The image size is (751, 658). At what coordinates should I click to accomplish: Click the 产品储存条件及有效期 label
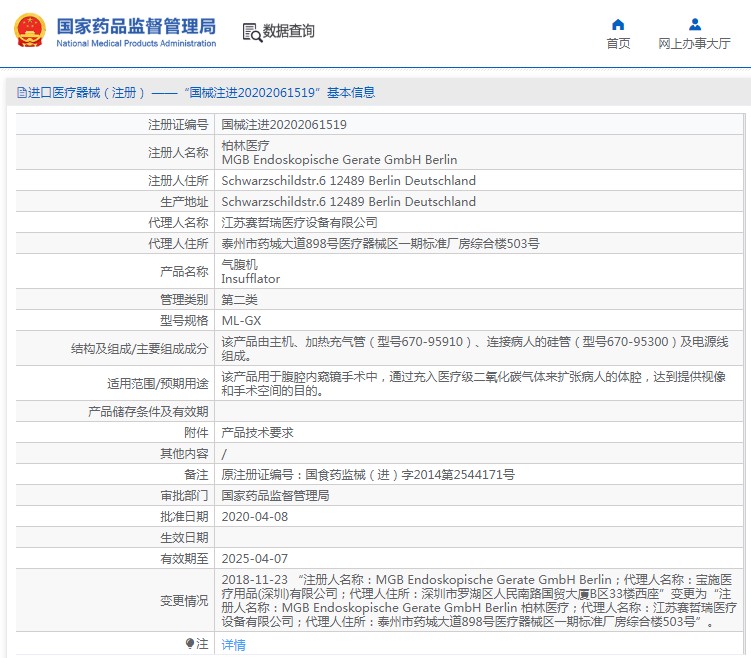pyautogui.click(x=148, y=412)
